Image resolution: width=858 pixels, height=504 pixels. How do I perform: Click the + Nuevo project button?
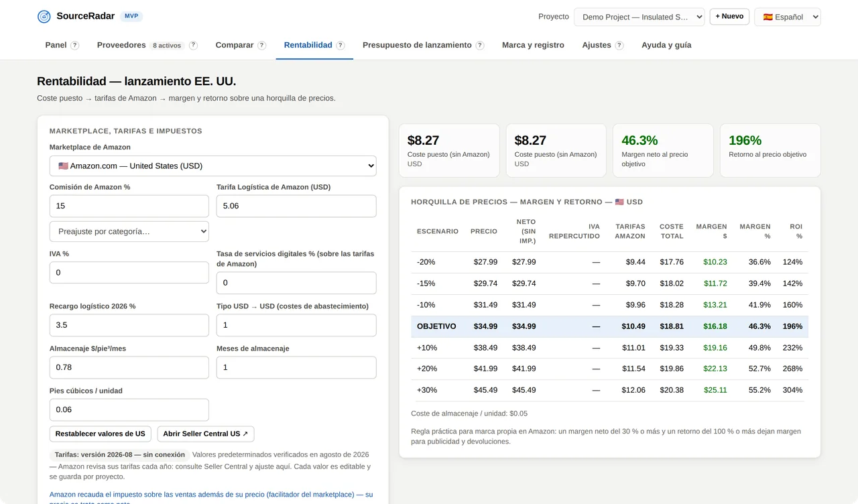pos(729,16)
